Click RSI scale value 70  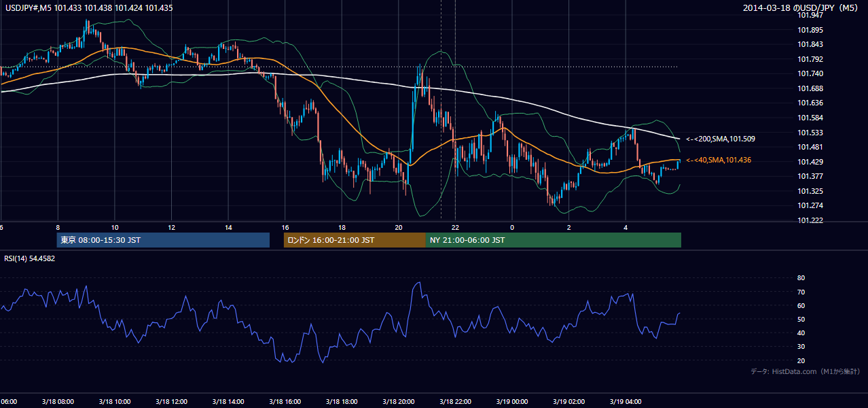801,292
